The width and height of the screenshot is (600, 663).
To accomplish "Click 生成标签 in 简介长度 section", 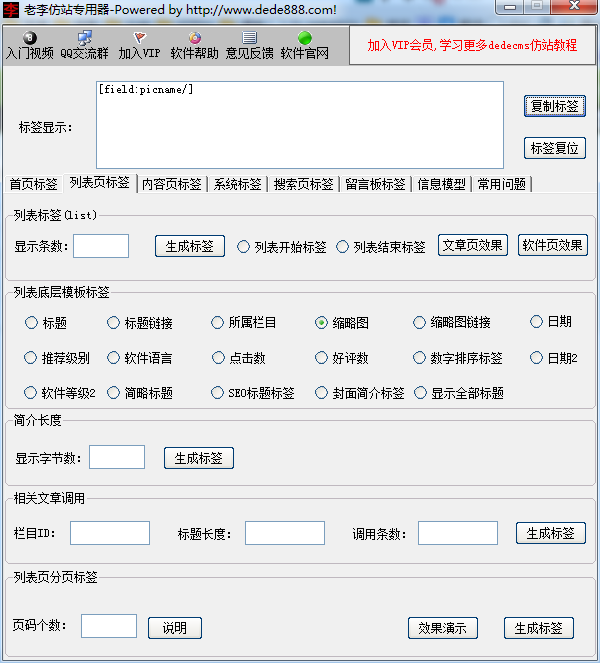I will coord(199,458).
